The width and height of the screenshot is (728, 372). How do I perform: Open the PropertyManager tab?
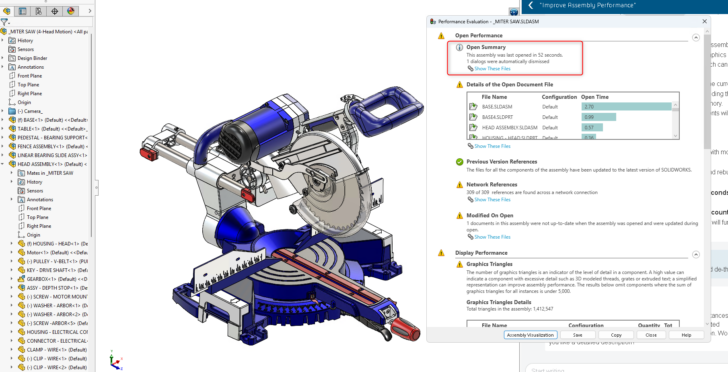[x=22, y=11]
